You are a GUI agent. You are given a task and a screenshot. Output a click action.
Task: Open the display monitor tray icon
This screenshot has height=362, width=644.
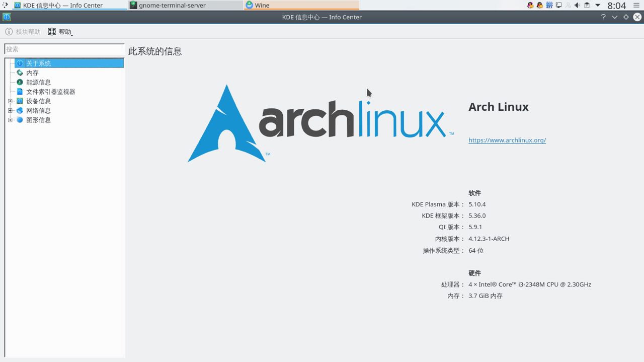click(x=558, y=6)
